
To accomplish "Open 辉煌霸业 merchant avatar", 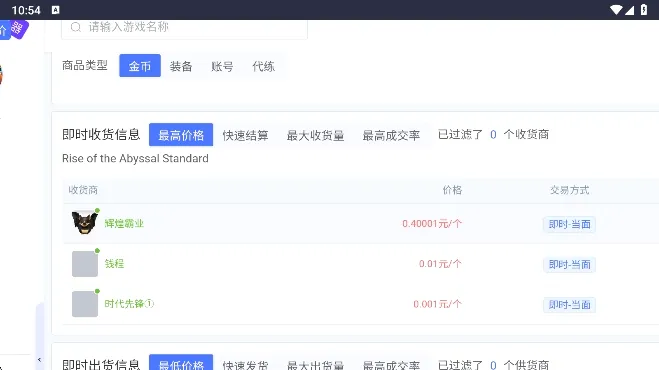I will tap(85, 222).
